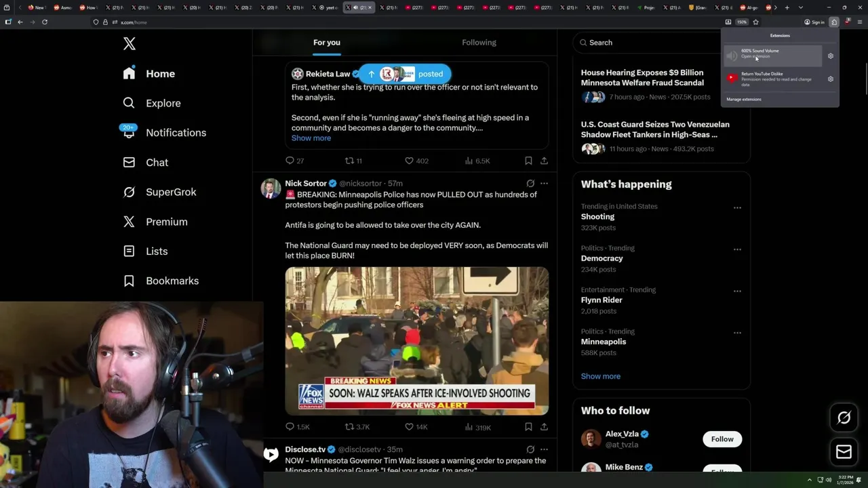868x488 pixels.
Task: Open more options on Nick Sortor post
Action: click(544, 184)
